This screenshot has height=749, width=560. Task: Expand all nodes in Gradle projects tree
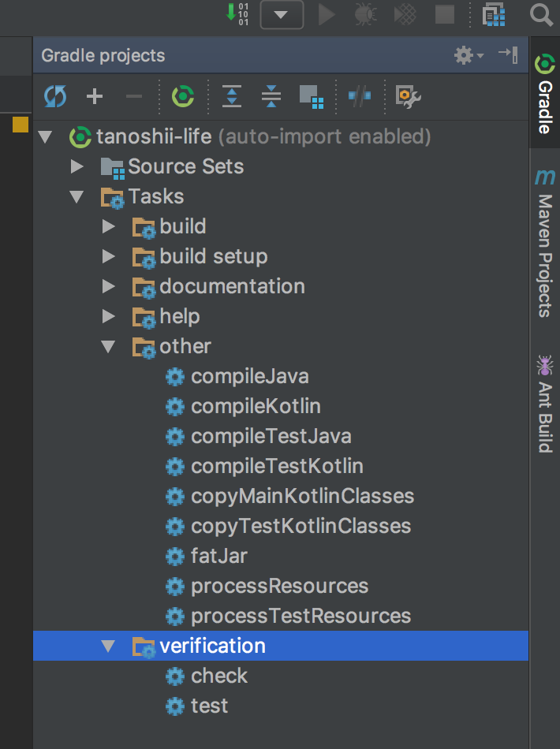click(x=232, y=96)
